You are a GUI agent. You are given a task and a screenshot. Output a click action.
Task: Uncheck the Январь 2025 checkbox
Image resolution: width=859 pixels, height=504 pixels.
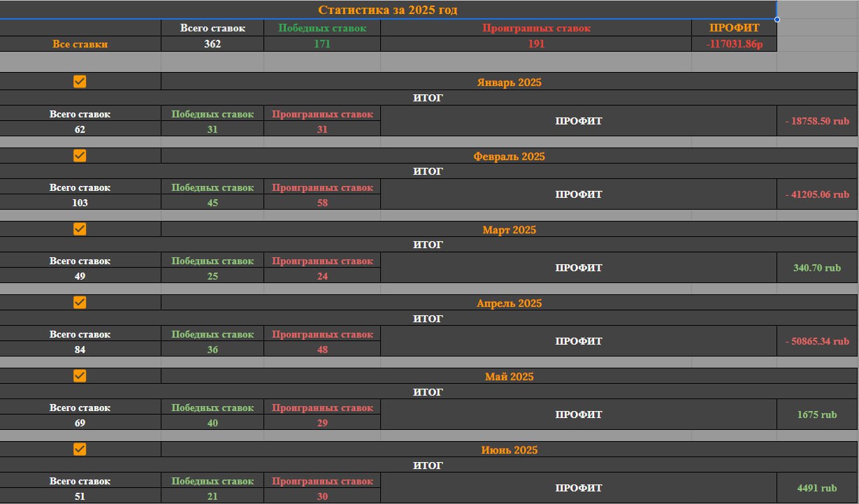pos(80,82)
